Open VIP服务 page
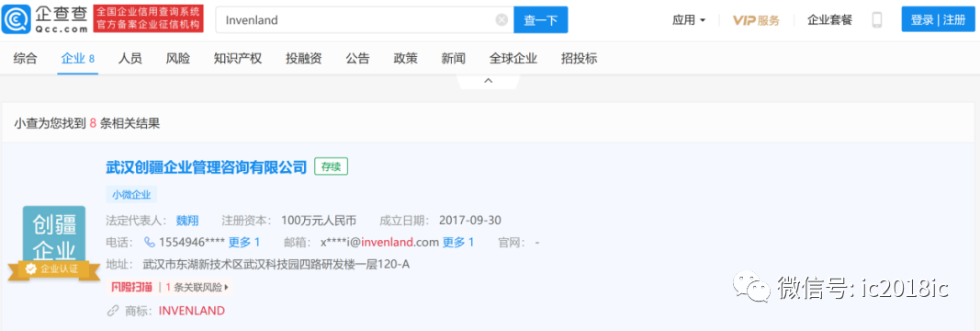The width and height of the screenshot is (980, 331). (x=756, y=20)
